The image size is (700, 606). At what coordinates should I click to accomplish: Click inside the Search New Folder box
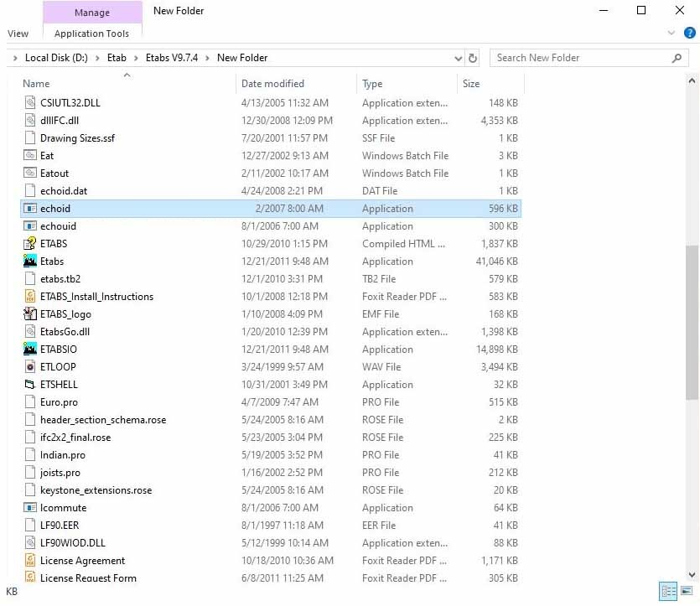[578, 58]
